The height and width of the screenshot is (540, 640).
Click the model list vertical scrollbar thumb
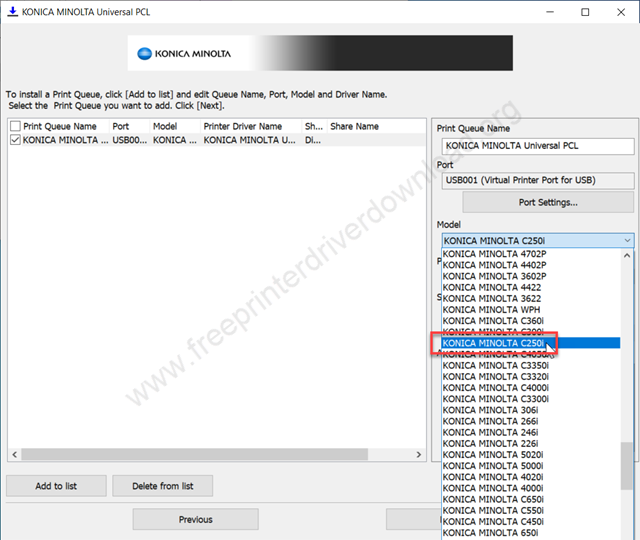[627, 466]
